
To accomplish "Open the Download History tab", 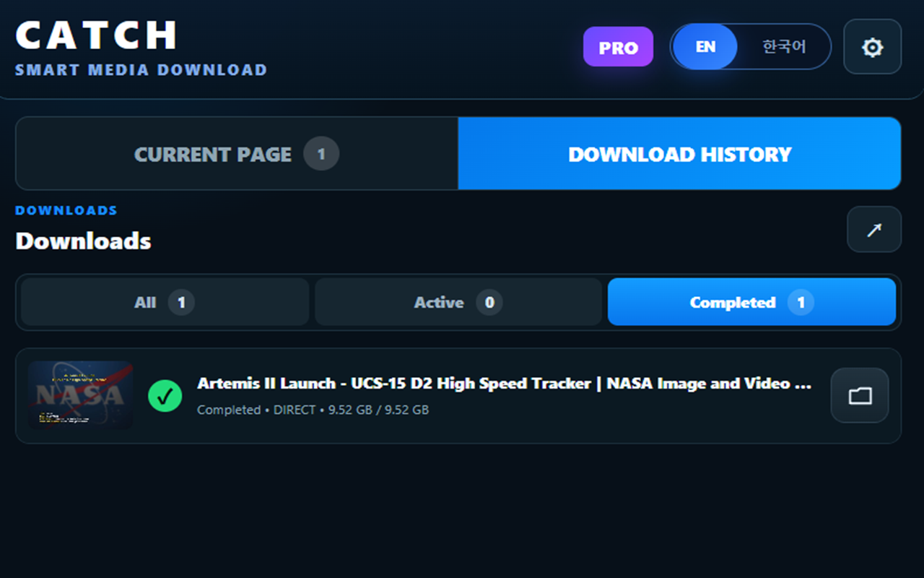I will point(679,154).
